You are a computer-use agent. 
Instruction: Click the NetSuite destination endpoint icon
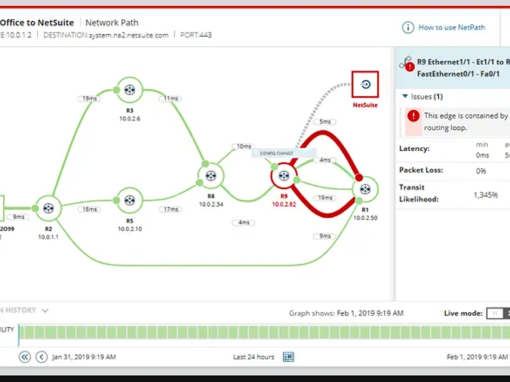pyautogui.click(x=365, y=84)
